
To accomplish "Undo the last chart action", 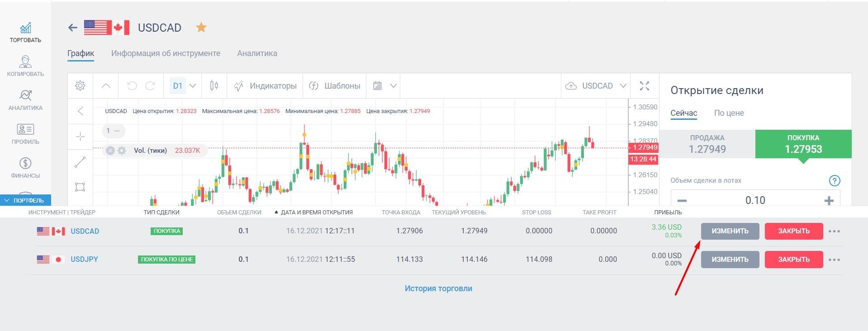I will tap(132, 86).
